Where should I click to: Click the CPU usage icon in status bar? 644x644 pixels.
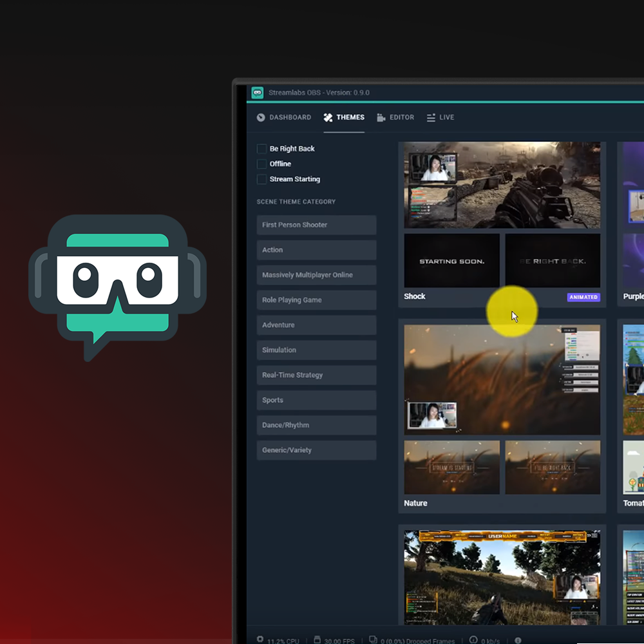(260, 639)
